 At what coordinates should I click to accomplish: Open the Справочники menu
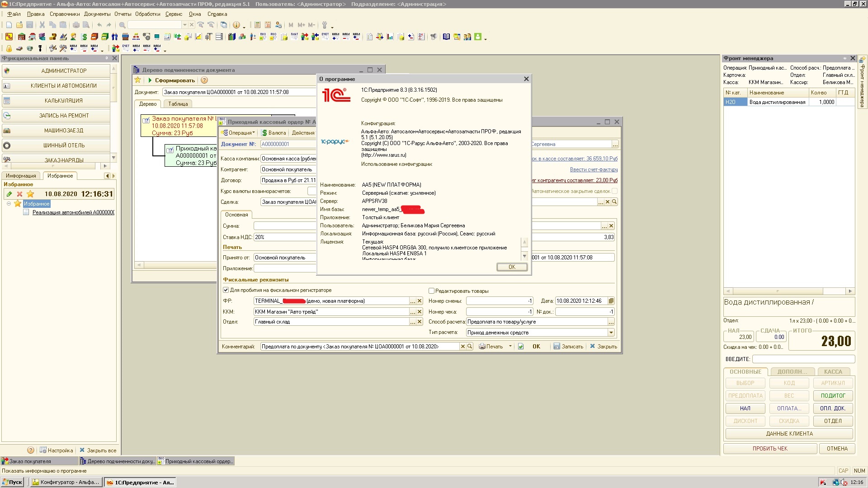point(65,14)
